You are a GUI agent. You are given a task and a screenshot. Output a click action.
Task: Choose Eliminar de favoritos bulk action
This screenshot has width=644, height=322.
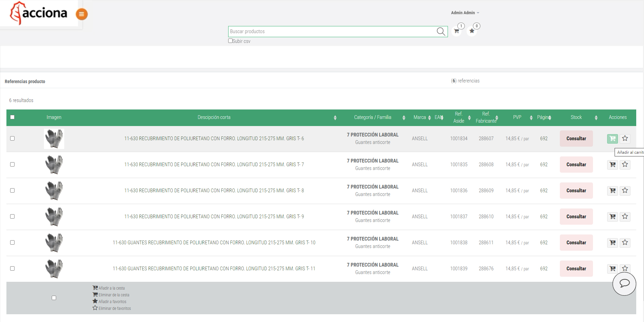pyautogui.click(x=114, y=308)
